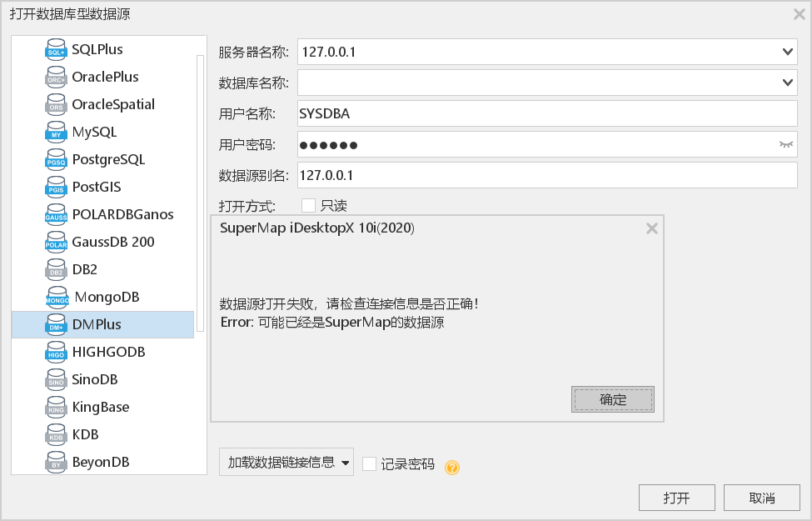The height and width of the screenshot is (521, 812).
Task: Focus the 数据源别名 field
Action: [547, 175]
